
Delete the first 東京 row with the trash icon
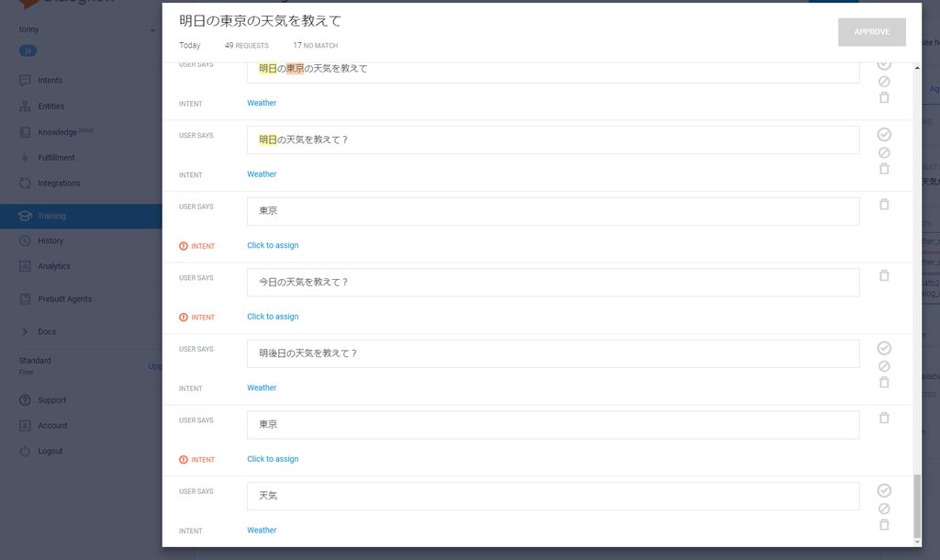884,205
